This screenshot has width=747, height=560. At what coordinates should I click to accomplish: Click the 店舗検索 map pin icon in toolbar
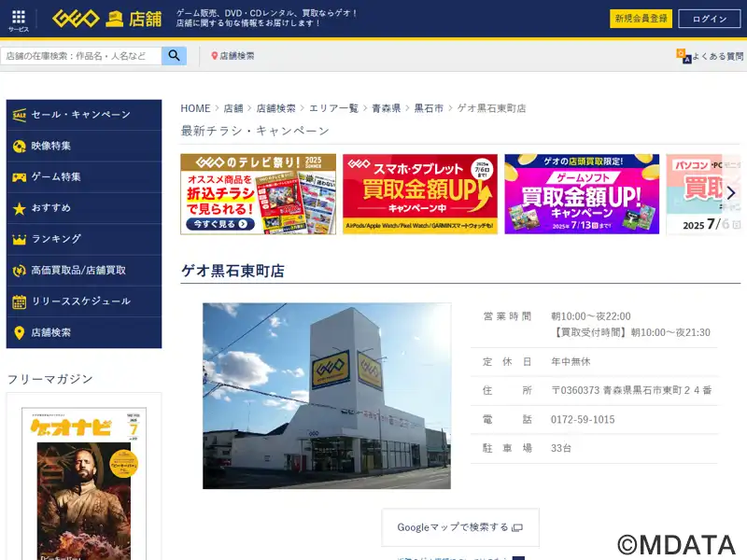215,56
